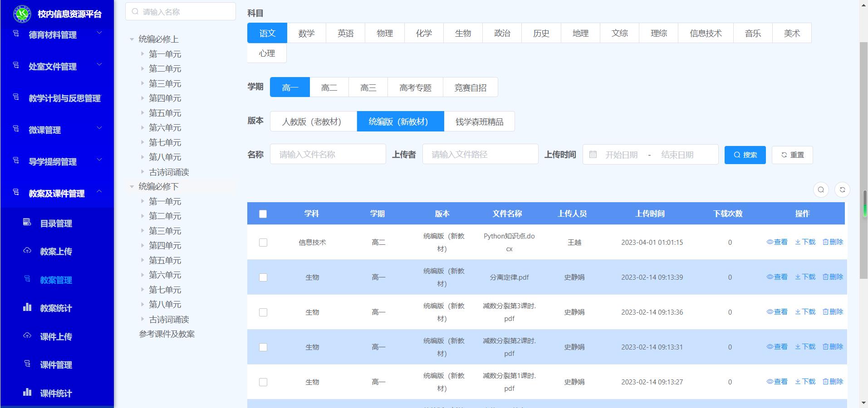Open 课件上传 from the sidebar
Screen dimensions: 868x408
(x=56, y=337)
